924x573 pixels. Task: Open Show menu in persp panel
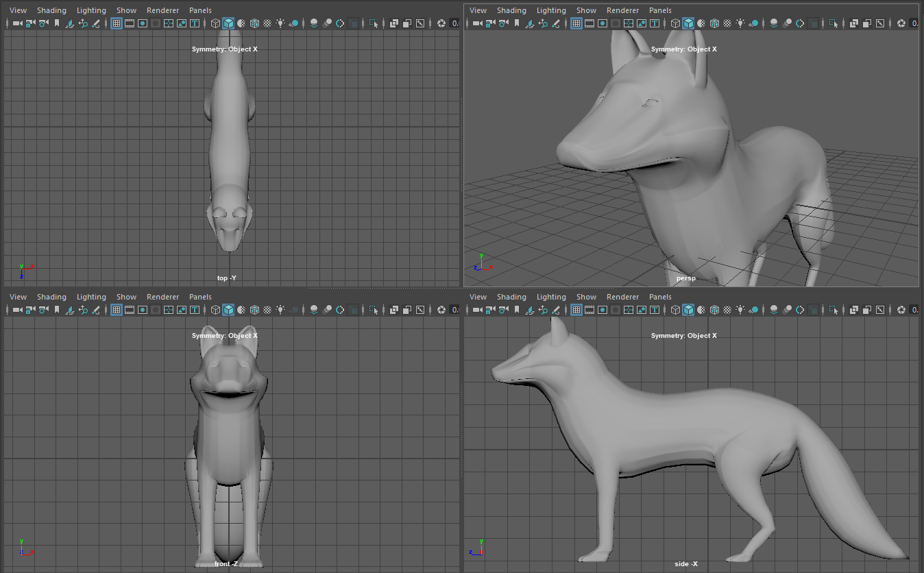click(586, 10)
